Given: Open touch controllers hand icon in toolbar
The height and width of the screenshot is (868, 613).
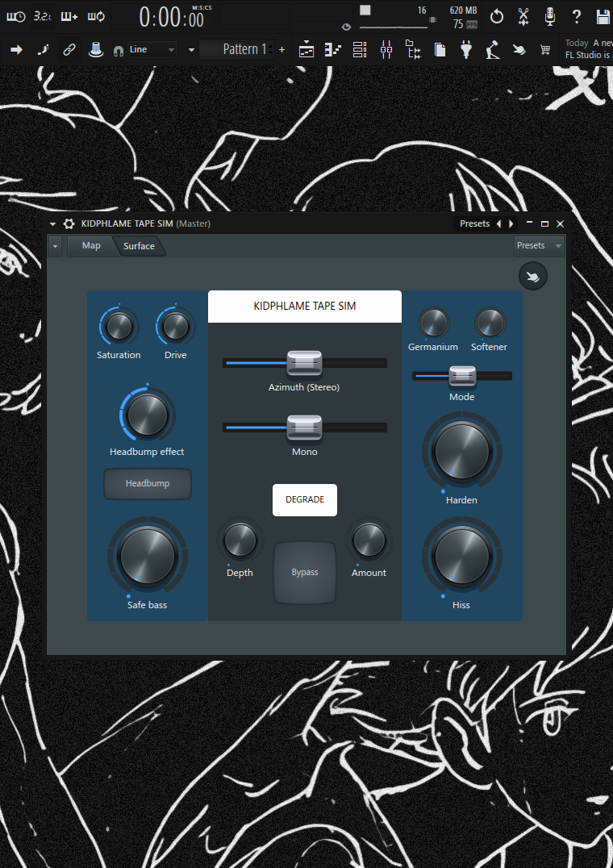Looking at the screenshot, I should point(519,50).
